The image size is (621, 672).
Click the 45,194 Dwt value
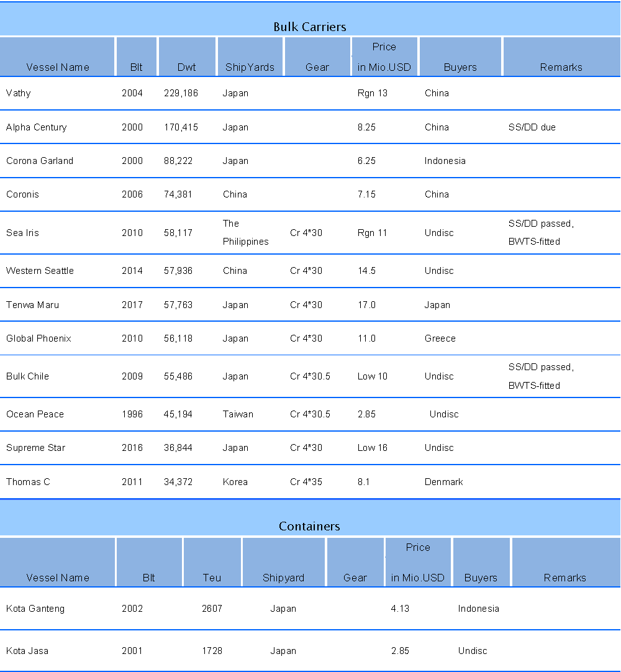pyautogui.click(x=178, y=414)
